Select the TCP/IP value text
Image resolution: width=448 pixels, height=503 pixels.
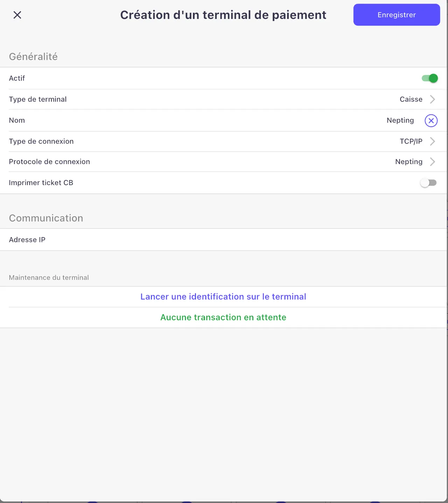coord(411,141)
